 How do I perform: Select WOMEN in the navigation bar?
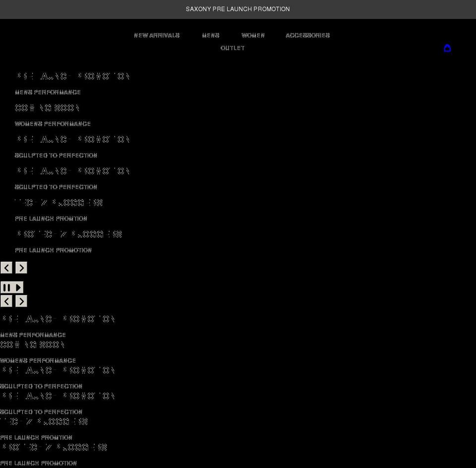tap(253, 36)
